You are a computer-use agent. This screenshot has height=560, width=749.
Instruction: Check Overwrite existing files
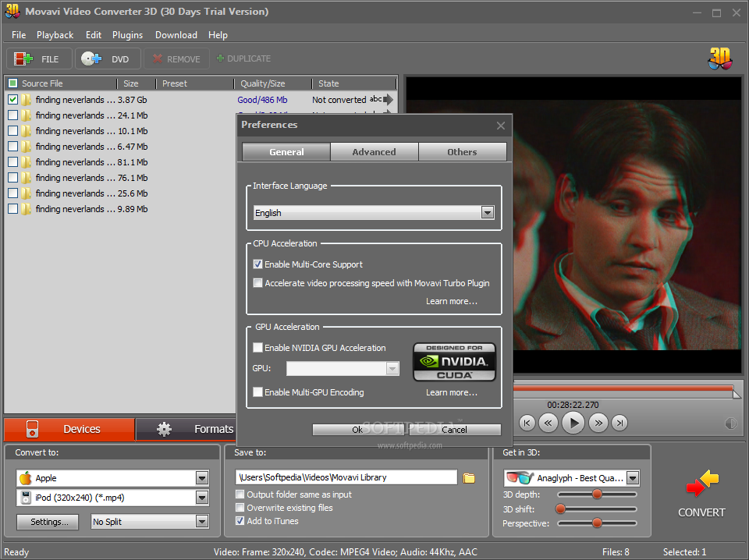click(240, 508)
